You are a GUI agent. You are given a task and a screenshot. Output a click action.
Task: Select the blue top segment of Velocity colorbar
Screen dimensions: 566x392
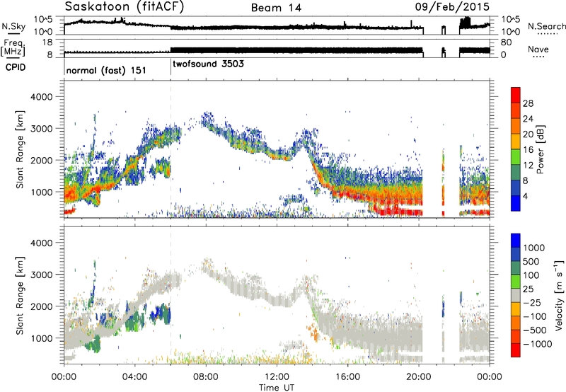click(x=516, y=240)
